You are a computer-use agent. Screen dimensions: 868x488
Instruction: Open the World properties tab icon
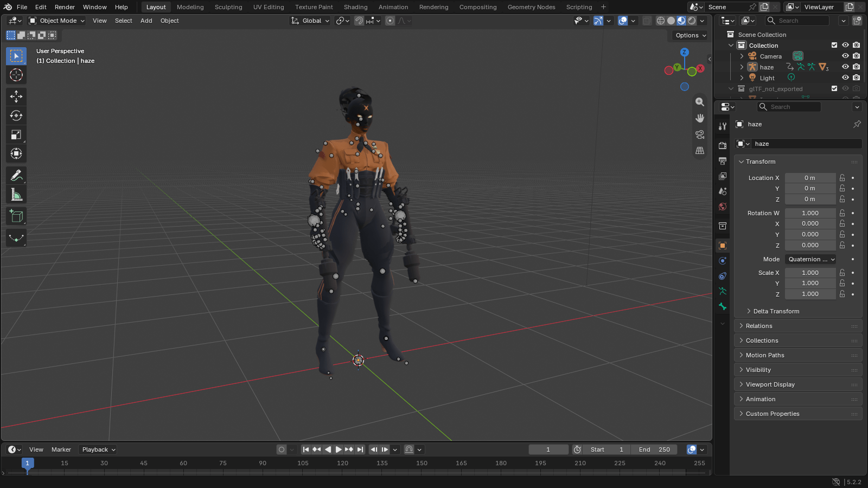tap(723, 207)
